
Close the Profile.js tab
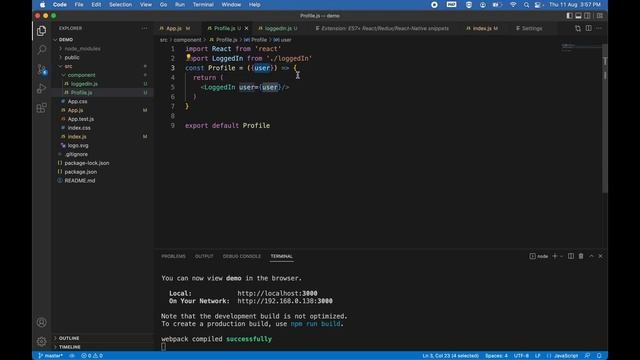[x=246, y=28]
